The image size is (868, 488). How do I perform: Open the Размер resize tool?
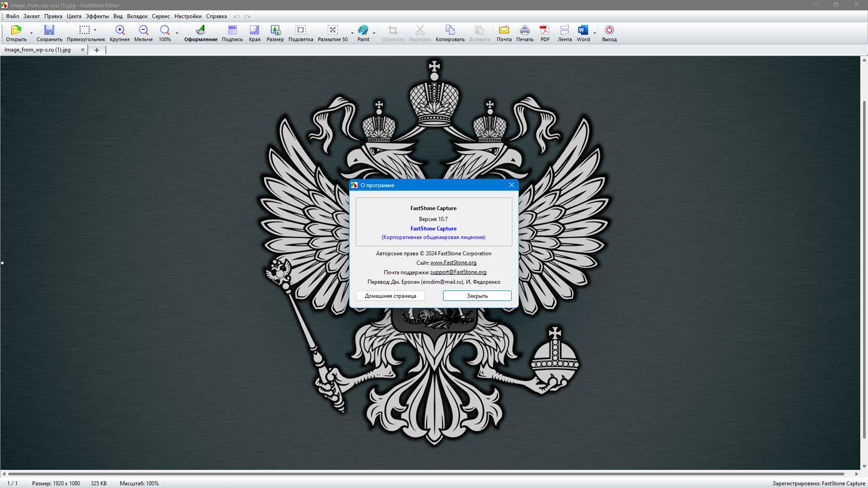(275, 30)
